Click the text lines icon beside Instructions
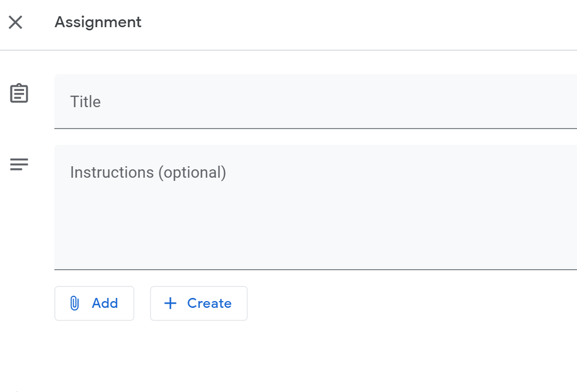 (19, 165)
